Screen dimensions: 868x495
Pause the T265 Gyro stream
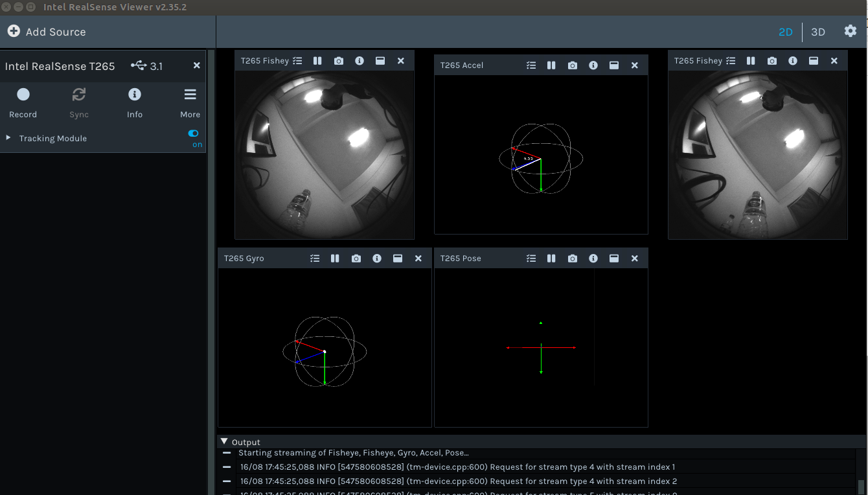click(335, 259)
